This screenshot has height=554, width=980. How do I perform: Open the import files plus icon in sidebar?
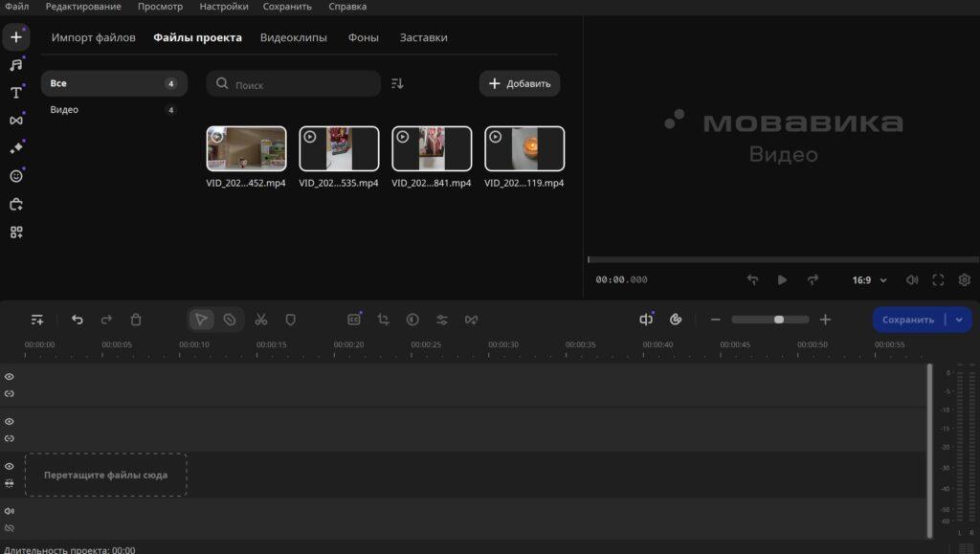pyautogui.click(x=15, y=37)
